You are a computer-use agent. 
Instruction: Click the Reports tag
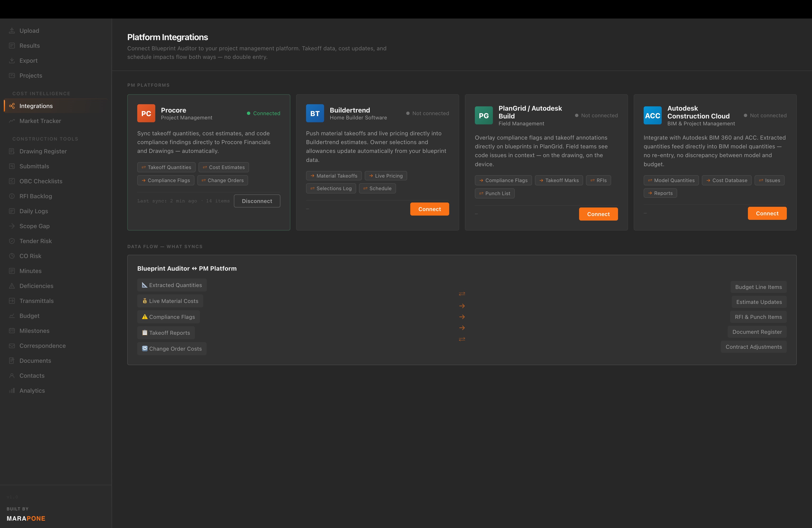pyautogui.click(x=660, y=193)
